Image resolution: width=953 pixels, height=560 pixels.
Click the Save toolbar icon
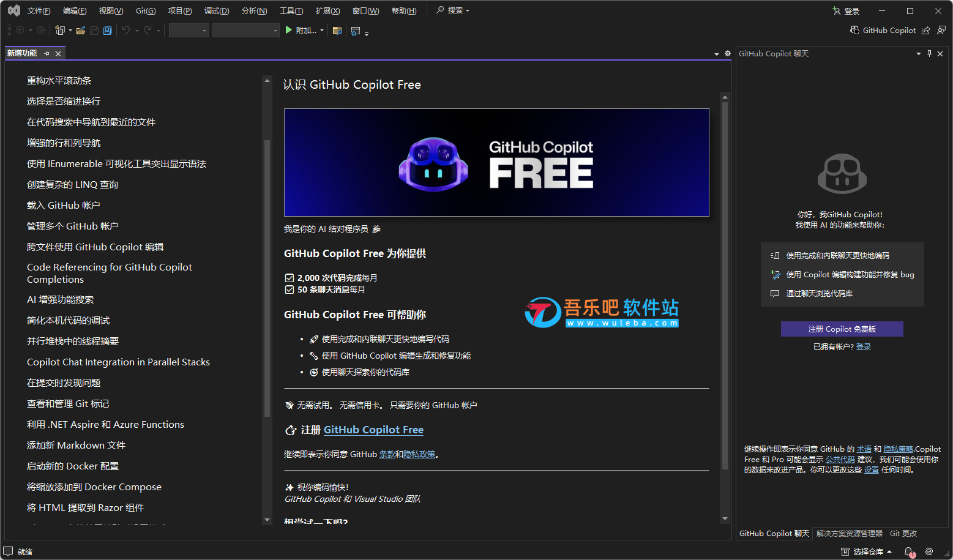point(94,30)
